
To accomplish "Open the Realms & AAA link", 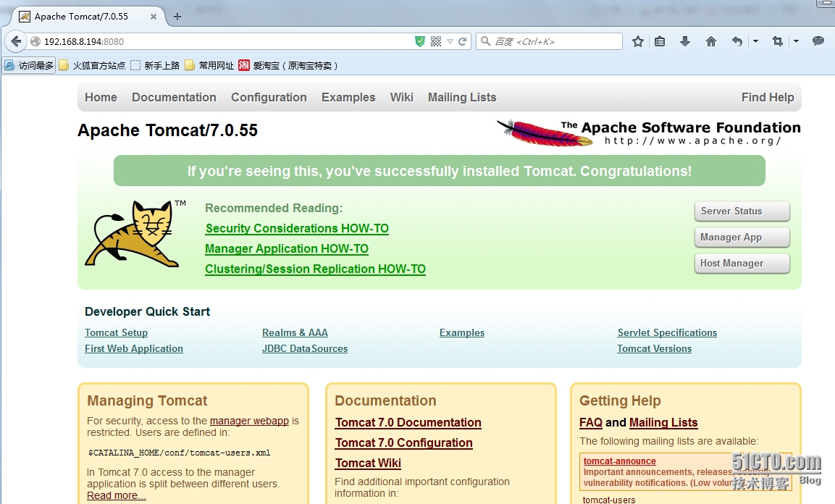I will pos(295,332).
